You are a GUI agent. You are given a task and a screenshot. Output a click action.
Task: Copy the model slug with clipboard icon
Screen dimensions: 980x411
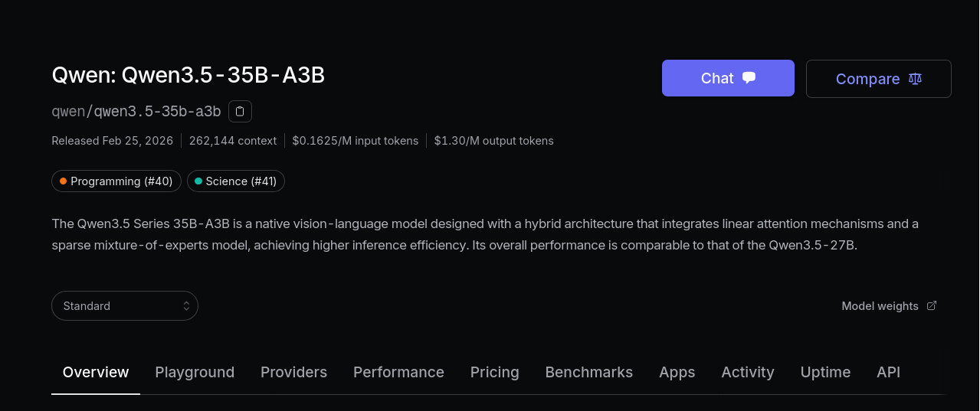point(240,112)
